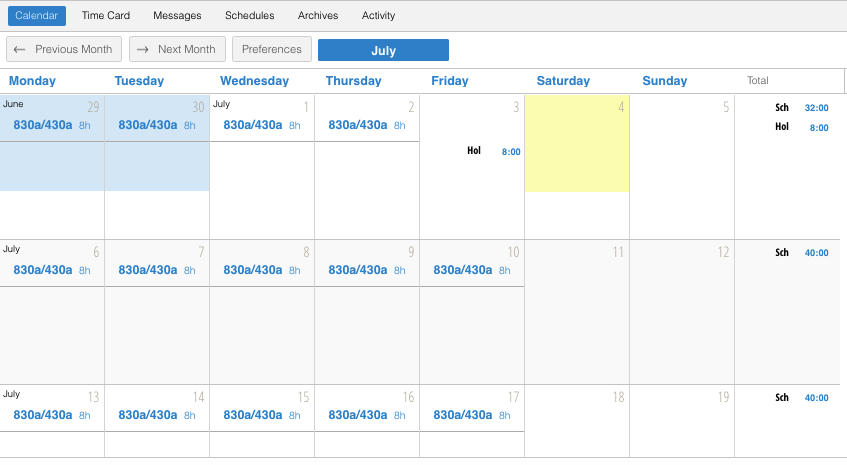Click the first week's Sch 32:00 total
Screen dimensions: 847x465
click(799, 107)
